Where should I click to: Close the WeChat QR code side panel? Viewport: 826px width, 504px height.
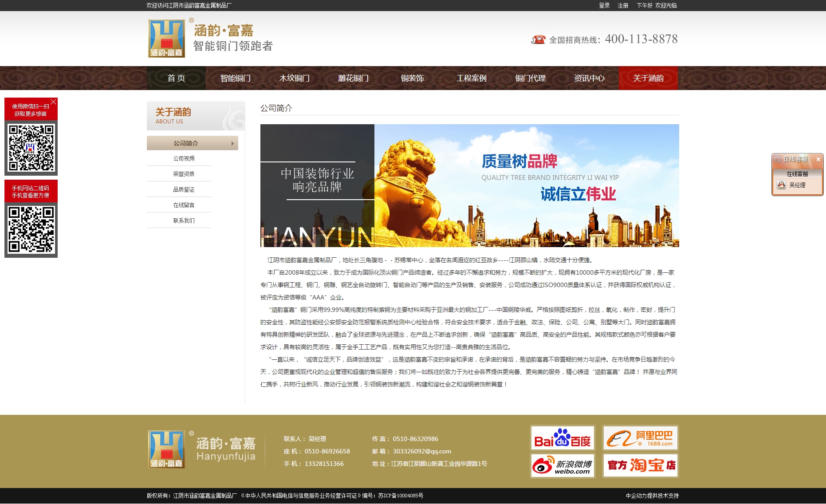tap(53, 102)
